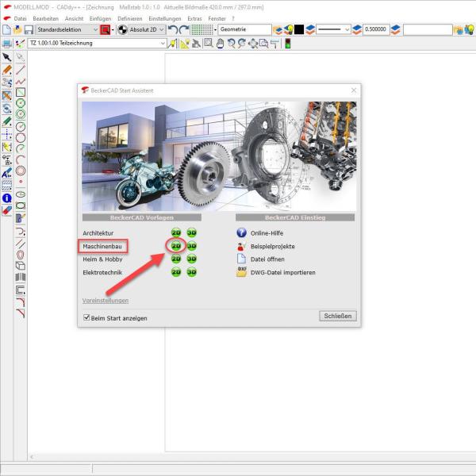Toggle Beim Start anzeigen checkbox
The width and height of the screenshot is (476, 476).
(86, 317)
